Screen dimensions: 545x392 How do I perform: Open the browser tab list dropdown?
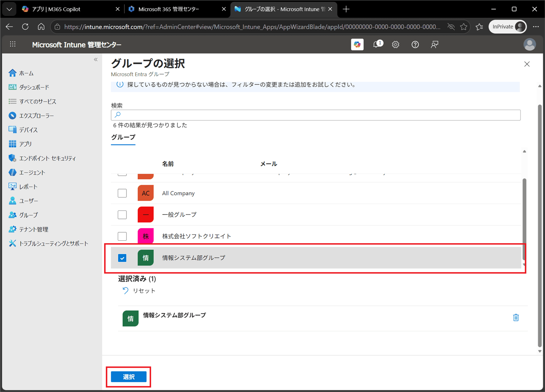[9, 9]
